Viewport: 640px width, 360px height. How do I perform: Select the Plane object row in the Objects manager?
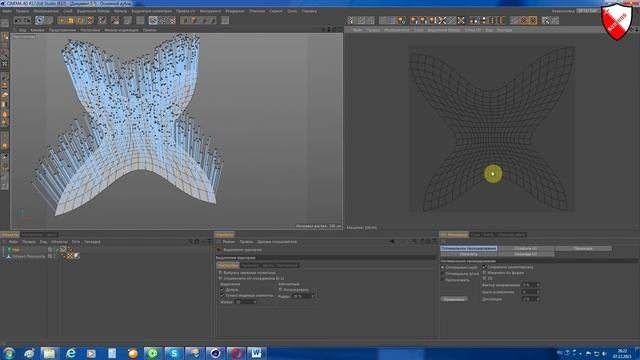click(29, 256)
